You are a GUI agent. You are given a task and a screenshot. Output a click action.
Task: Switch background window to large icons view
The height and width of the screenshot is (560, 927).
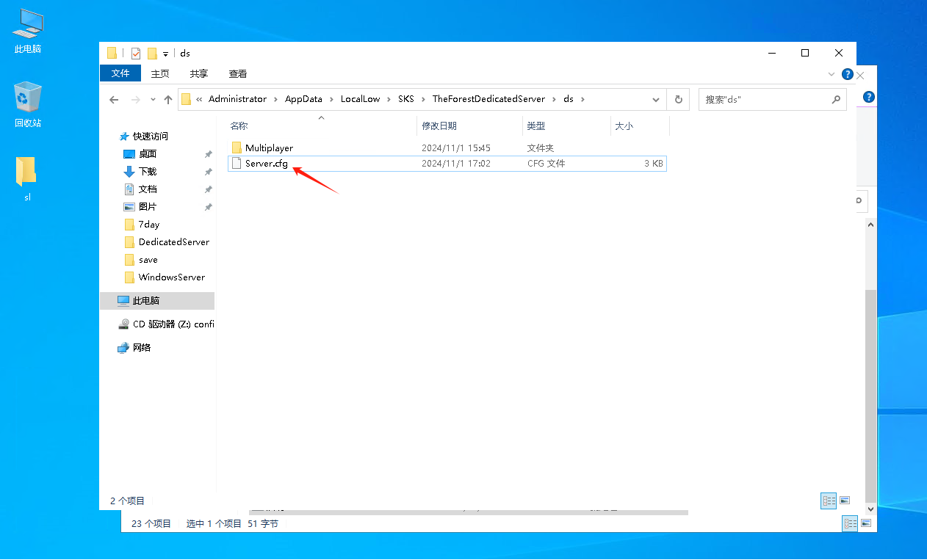[x=866, y=523]
